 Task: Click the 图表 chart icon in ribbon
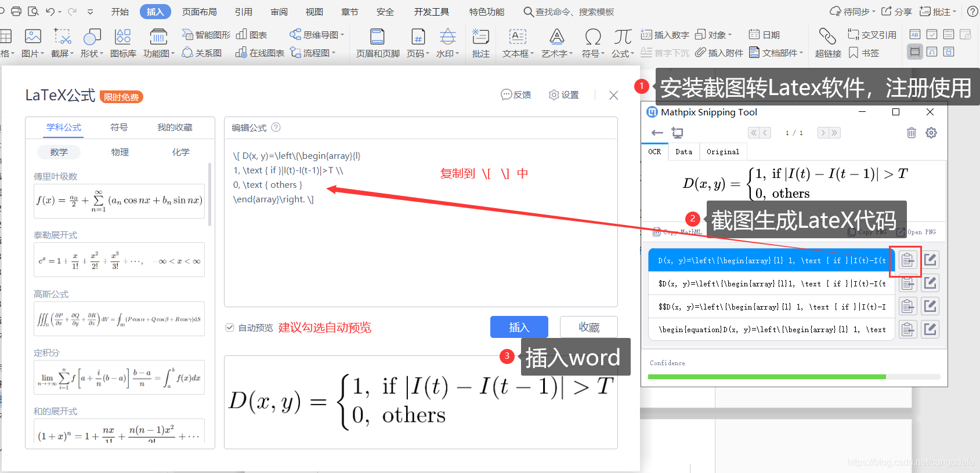pyautogui.click(x=242, y=35)
